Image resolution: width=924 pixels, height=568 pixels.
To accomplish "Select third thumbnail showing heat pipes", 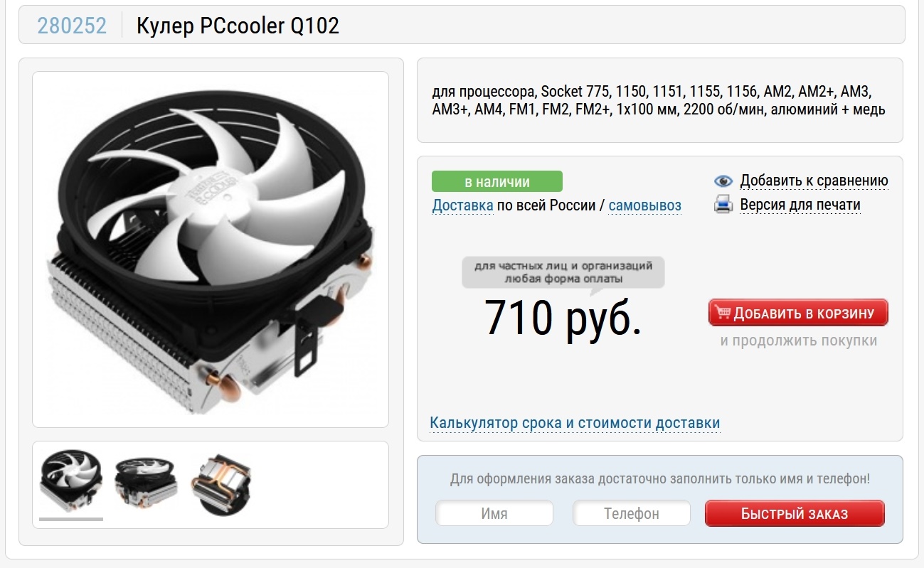I will pyautogui.click(x=221, y=481).
